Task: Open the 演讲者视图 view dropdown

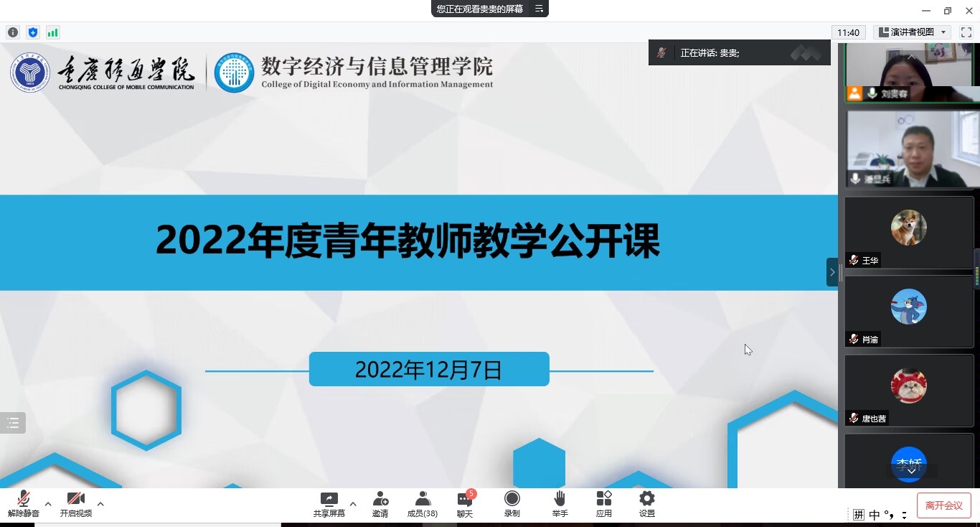Action: (913, 32)
